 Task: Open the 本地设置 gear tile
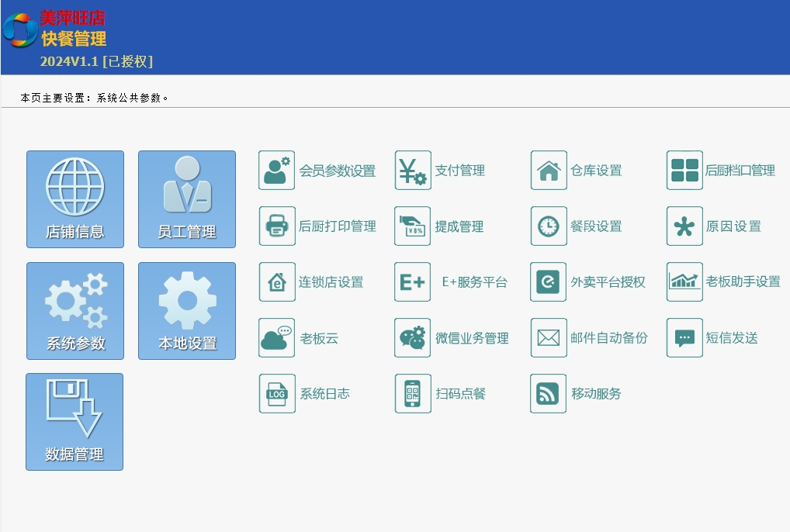point(187,311)
